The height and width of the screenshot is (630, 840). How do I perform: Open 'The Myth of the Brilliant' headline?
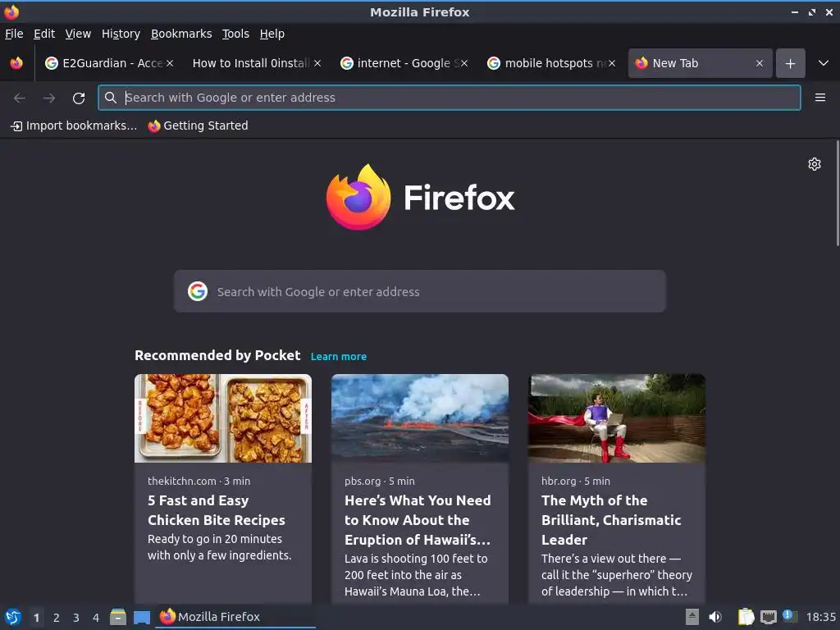(x=611, y=519)
